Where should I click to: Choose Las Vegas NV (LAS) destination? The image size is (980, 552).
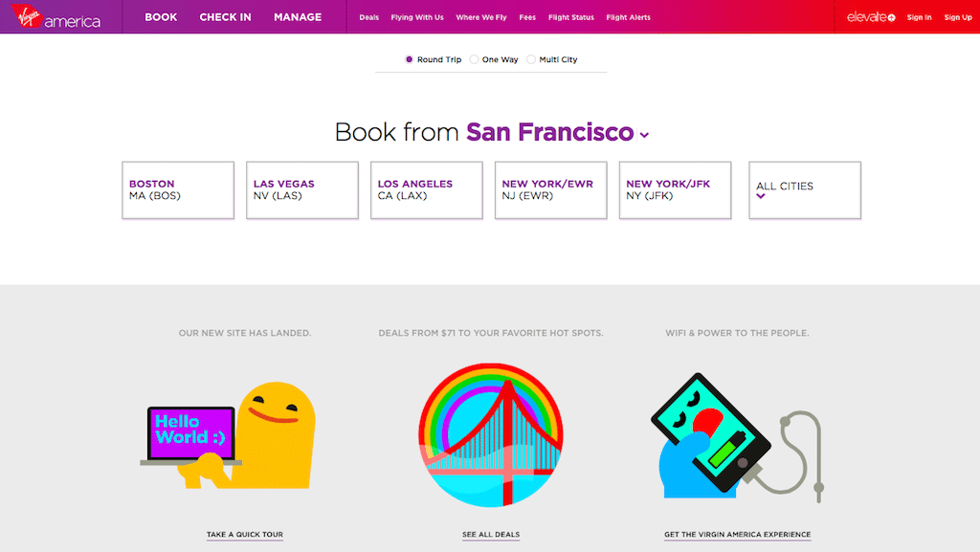(301, 189)
